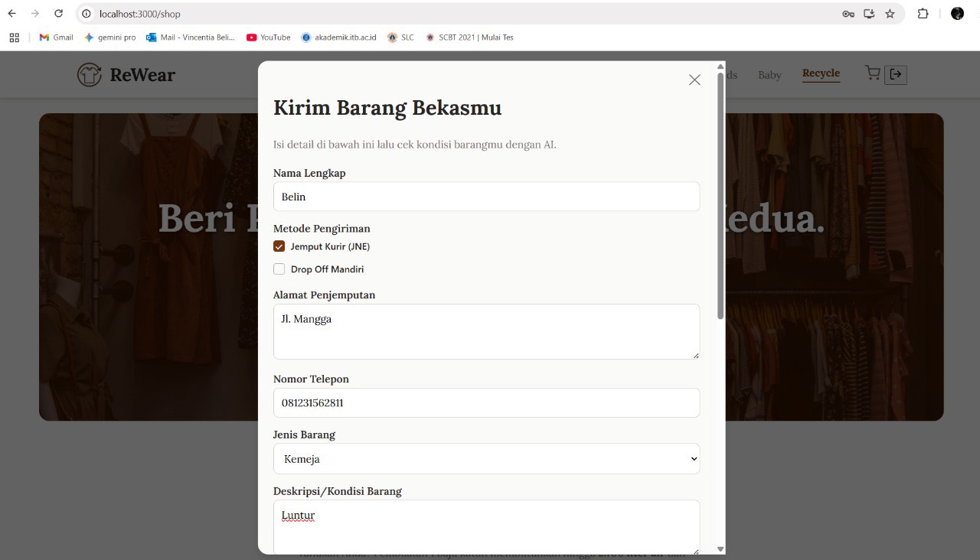Click the Jenis Barang label
Screen dimensions: 980x560
point(304,435)
